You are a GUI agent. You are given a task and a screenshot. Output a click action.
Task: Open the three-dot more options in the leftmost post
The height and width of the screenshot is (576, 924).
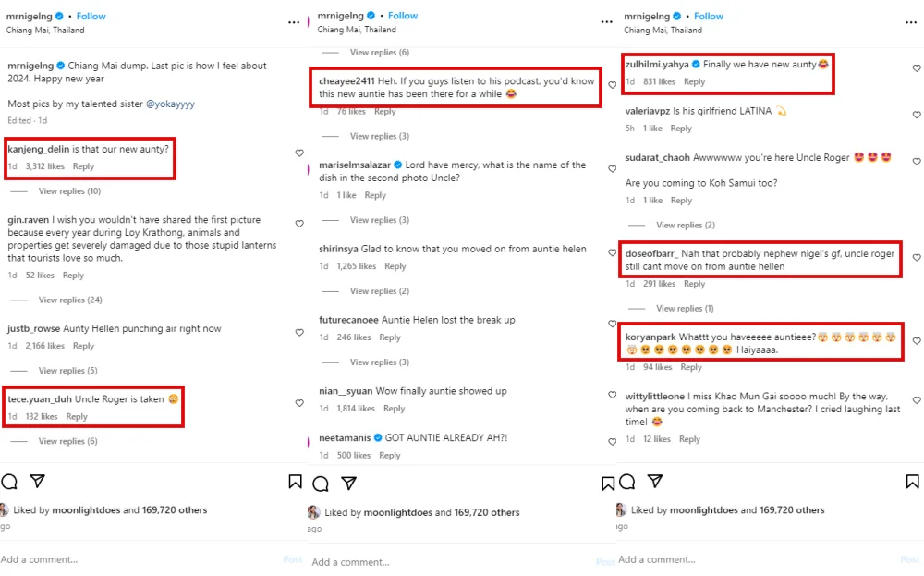(294, 21)
